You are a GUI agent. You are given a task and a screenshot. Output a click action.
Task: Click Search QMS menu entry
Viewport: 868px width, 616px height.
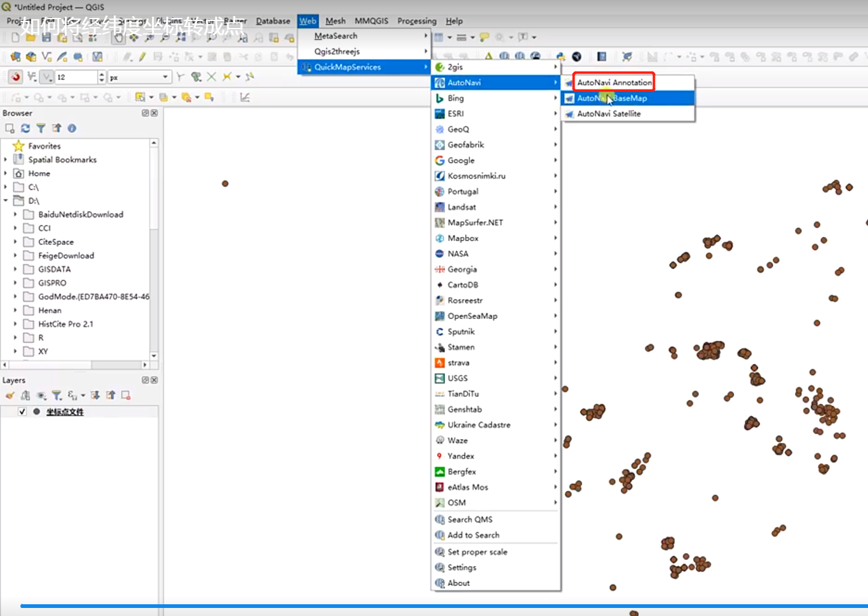pyautogui.click(x=495, y=520)
